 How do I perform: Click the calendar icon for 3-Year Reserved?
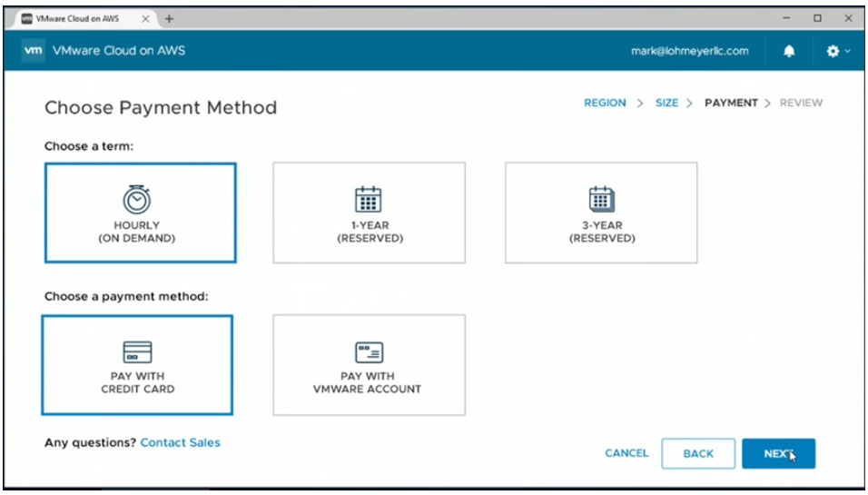click(x=602, y=199)
